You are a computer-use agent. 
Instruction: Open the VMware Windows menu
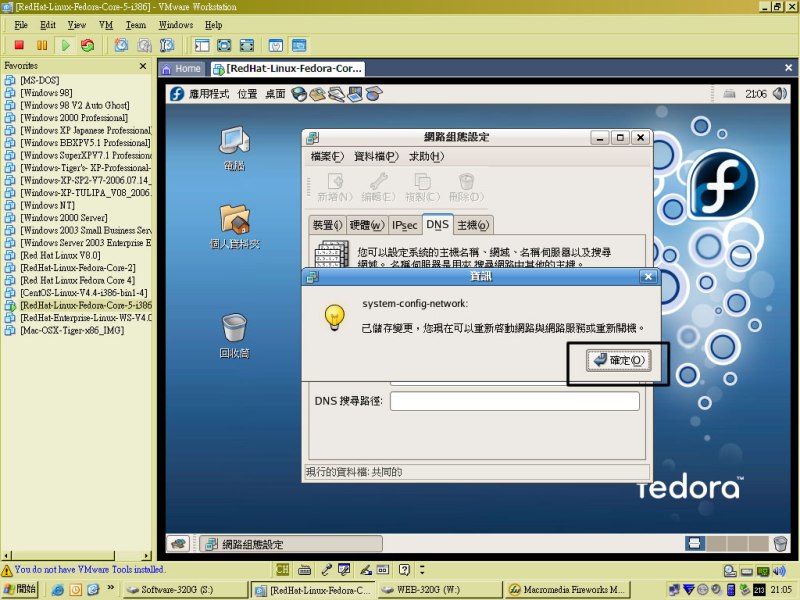tap(176, 24)
